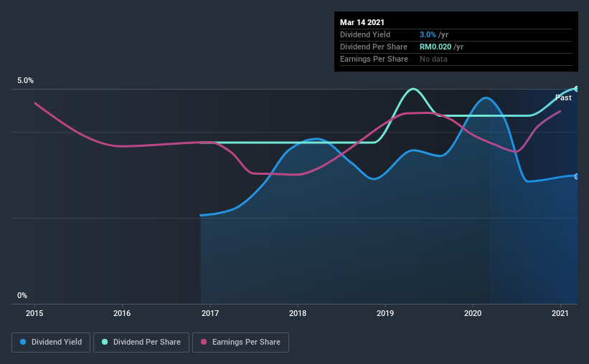
Task: Click the RM0.020 dividend per share value
Action: (435, 47)
